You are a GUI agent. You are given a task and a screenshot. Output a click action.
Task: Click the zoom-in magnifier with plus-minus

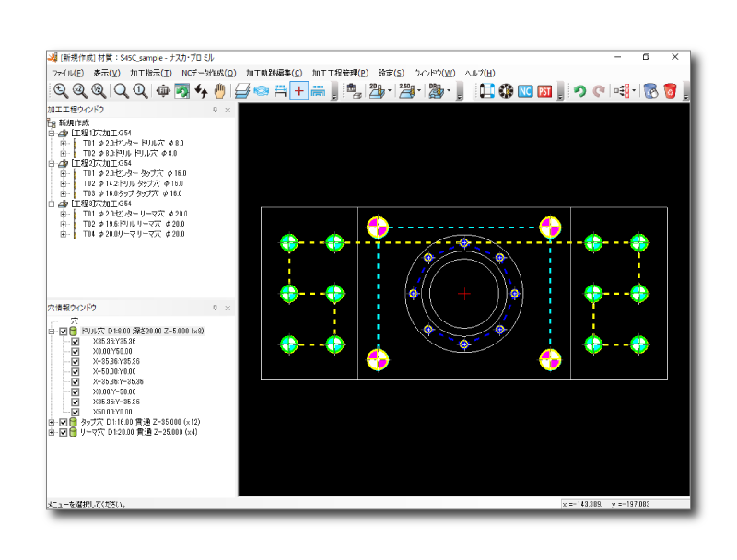tap(61, 90)
